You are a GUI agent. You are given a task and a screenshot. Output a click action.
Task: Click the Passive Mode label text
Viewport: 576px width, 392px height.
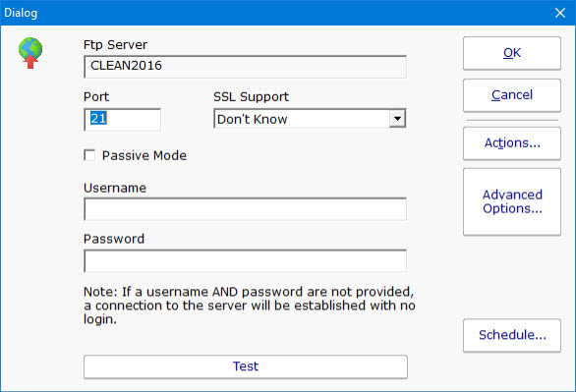pyautogui.click(x=144, y=155)
